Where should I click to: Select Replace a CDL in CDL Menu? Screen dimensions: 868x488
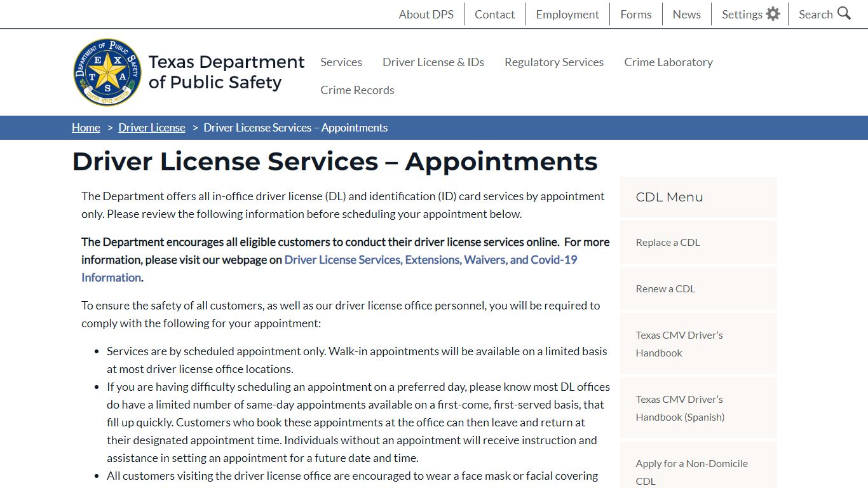coord(698,242)
